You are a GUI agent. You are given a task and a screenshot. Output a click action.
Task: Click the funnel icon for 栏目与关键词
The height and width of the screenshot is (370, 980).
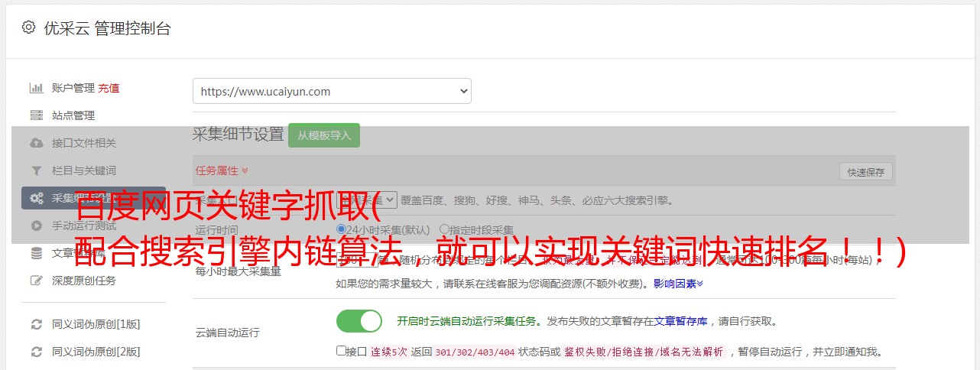click(36, 170)
